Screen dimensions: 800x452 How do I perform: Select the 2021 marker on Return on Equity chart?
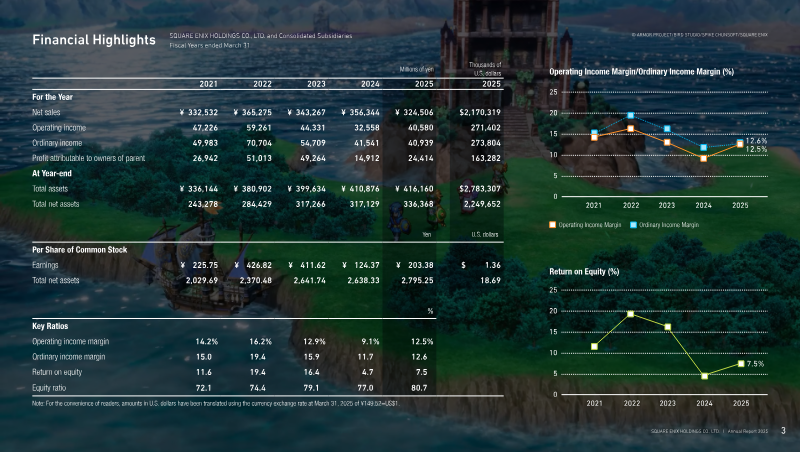[594, 346]
